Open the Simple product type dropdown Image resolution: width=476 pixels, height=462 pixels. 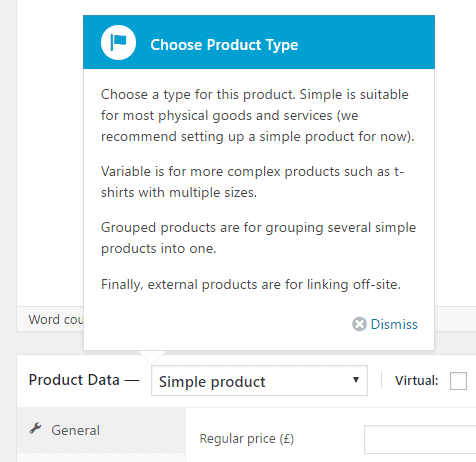[259, 381]
